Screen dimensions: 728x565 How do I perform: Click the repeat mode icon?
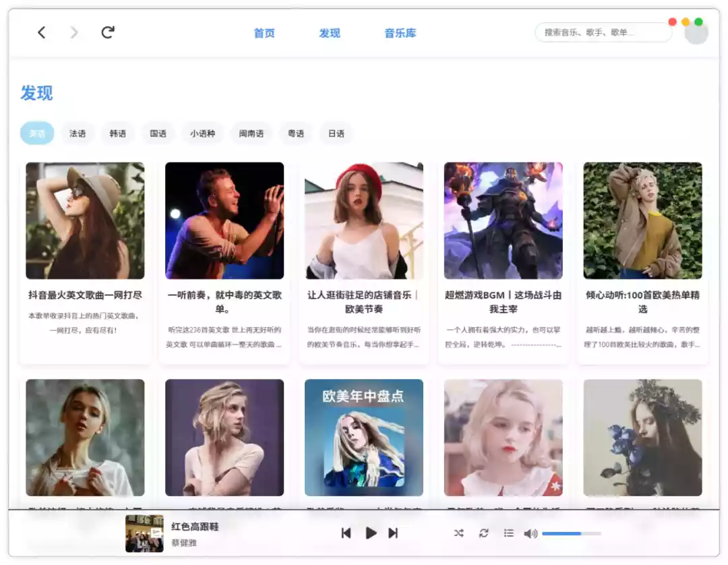pos(484,533)
